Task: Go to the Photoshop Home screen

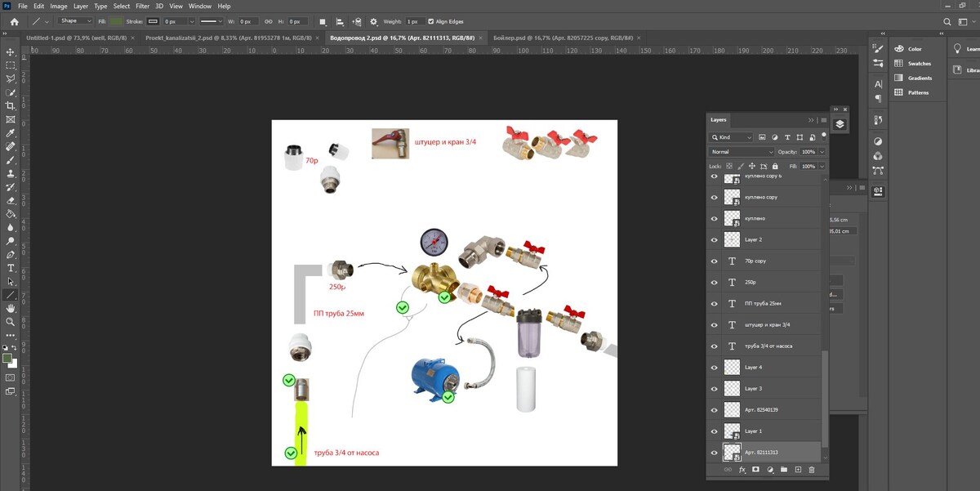Action: 14,21
